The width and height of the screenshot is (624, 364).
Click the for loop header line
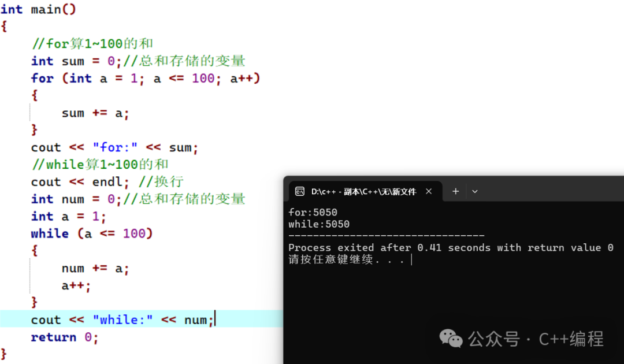click(146, 79)
